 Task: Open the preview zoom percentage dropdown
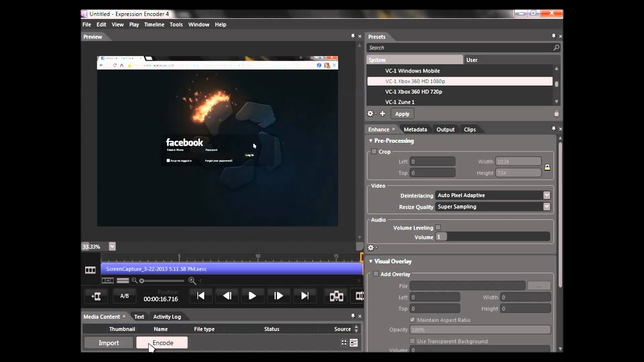(112, 246)
